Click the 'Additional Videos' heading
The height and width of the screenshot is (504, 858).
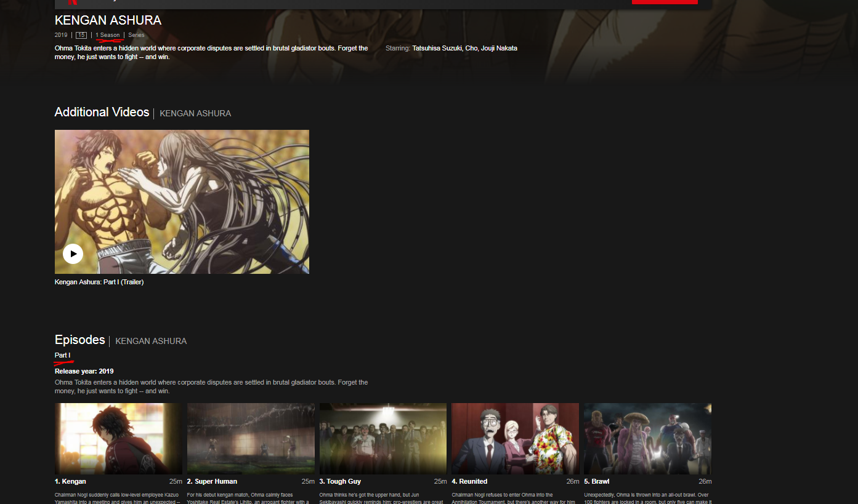tap(102, 112)
